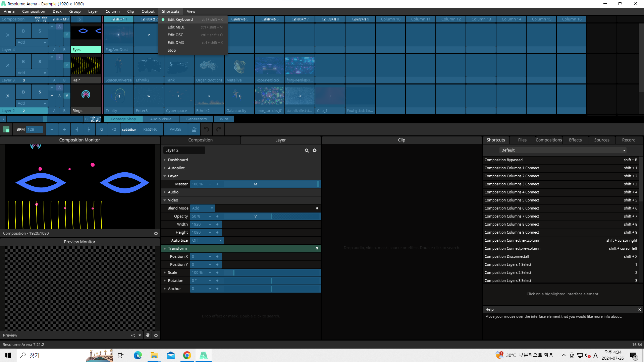Switch to the Effects tab
This screenshot has width=644, height=362.
(x=575, y=140)
